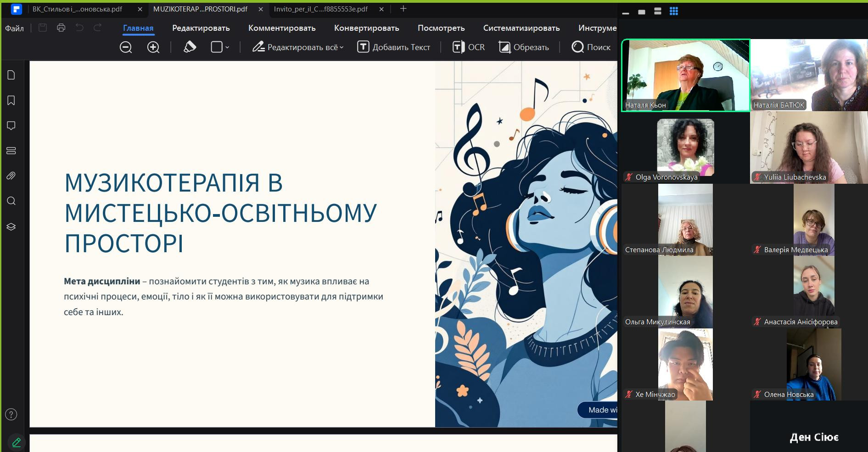Screen dimensions: 868x452
Task: Open the comments panel in left sidebar
Action: pos(11,126)
